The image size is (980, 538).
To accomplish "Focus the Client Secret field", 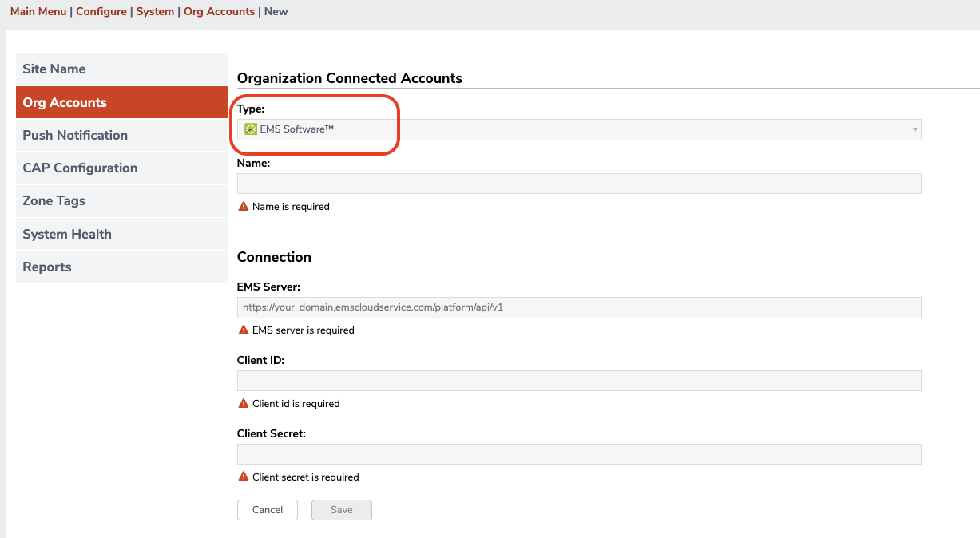I will [579, 454].
